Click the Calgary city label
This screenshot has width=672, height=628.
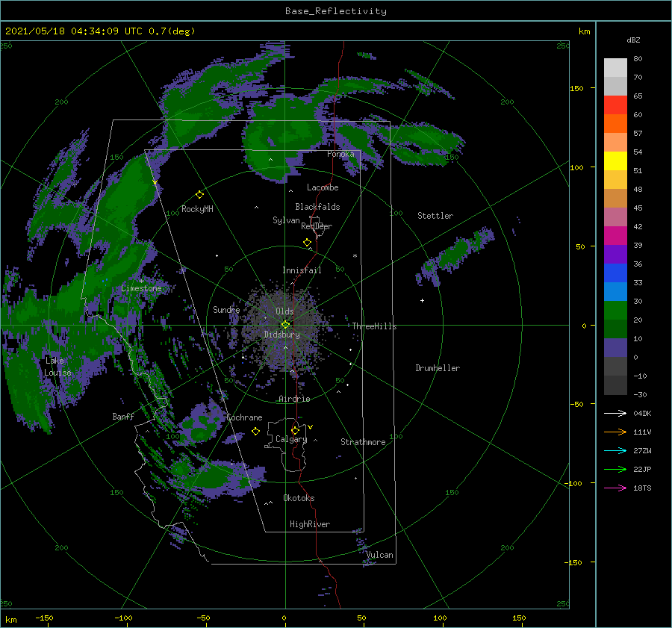(291, 439)
